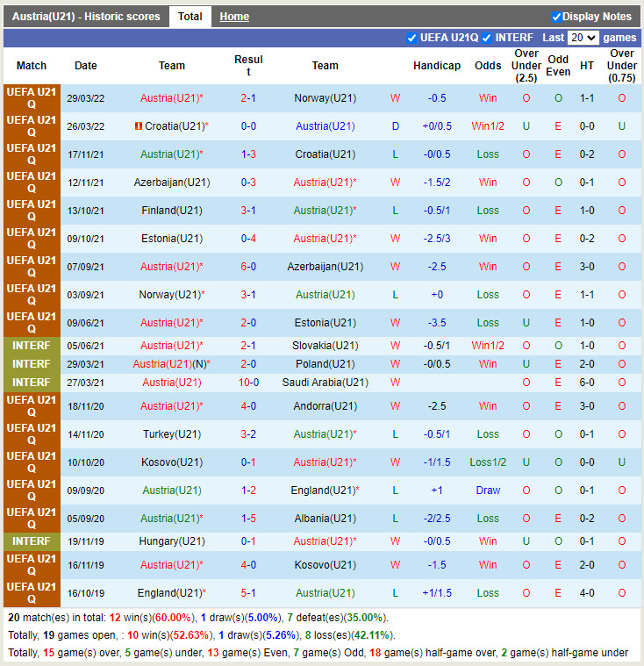Toggle the Display Notes checkbox
Viewport: 644px width, 666px height.
click(x=556, y=17)
